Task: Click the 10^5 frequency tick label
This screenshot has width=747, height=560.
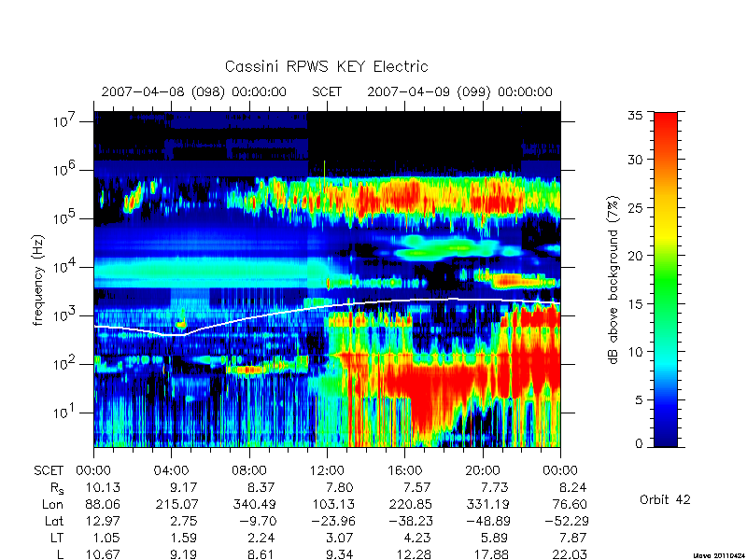Action: point(64,218)
